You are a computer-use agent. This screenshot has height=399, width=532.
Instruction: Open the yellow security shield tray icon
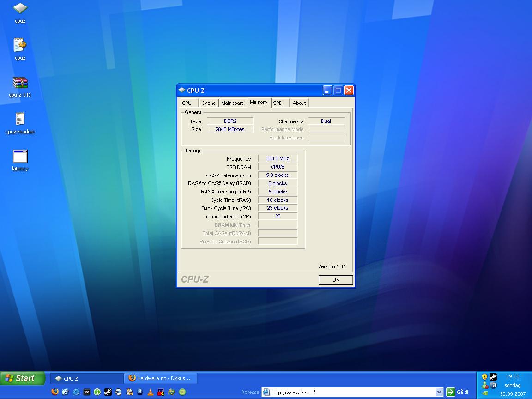click(484, 377)
